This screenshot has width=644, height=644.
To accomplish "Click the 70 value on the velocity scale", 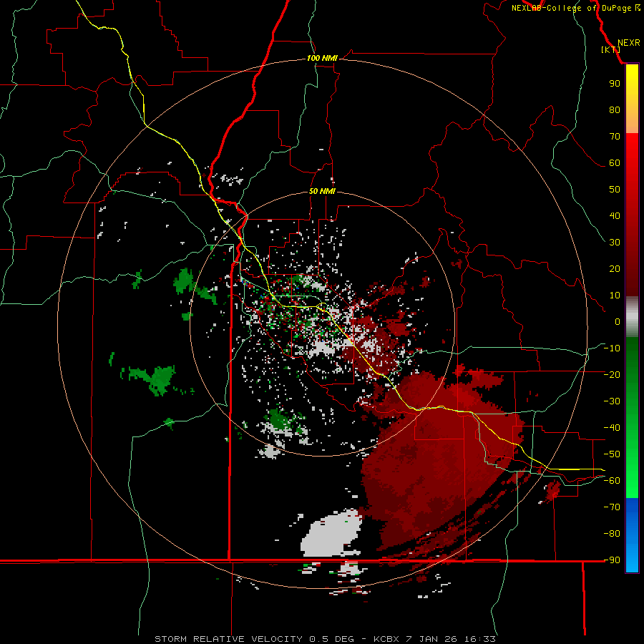I will pyautogui.click(x=615, y=137).
